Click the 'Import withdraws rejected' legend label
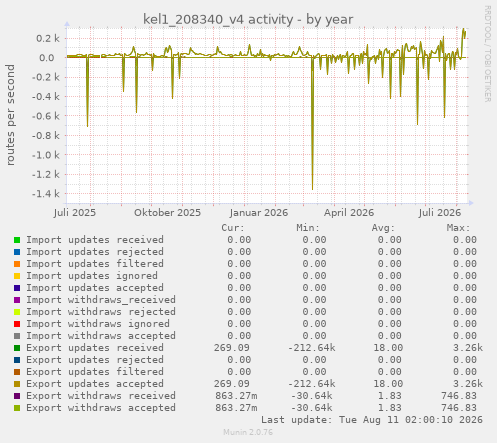The width and height of the screenshot is (497, 443). (101, 312)
